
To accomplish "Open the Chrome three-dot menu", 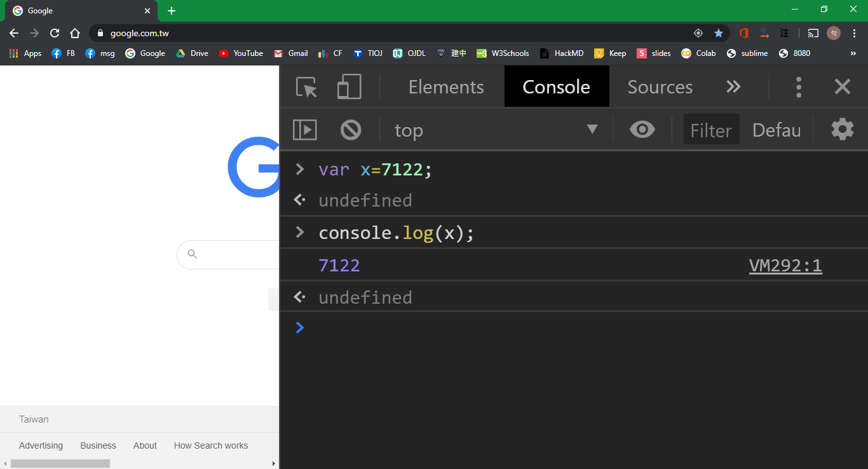I will [x=855, y=33].
